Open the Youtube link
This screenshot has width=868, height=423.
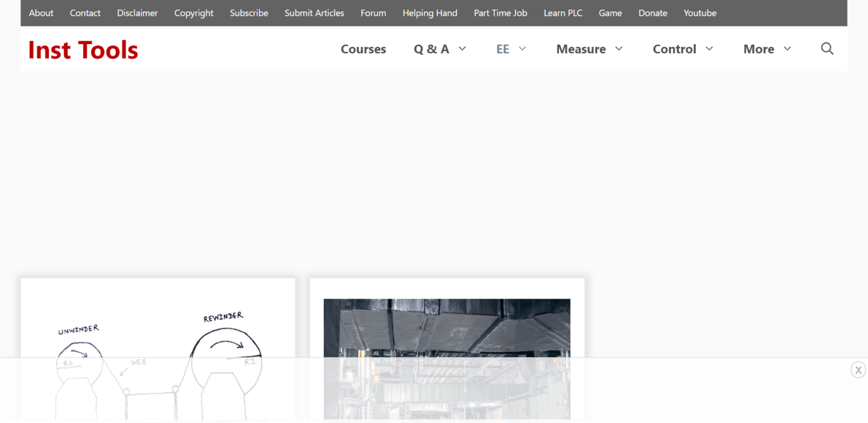pyautogui.click(x=700, y=12)
